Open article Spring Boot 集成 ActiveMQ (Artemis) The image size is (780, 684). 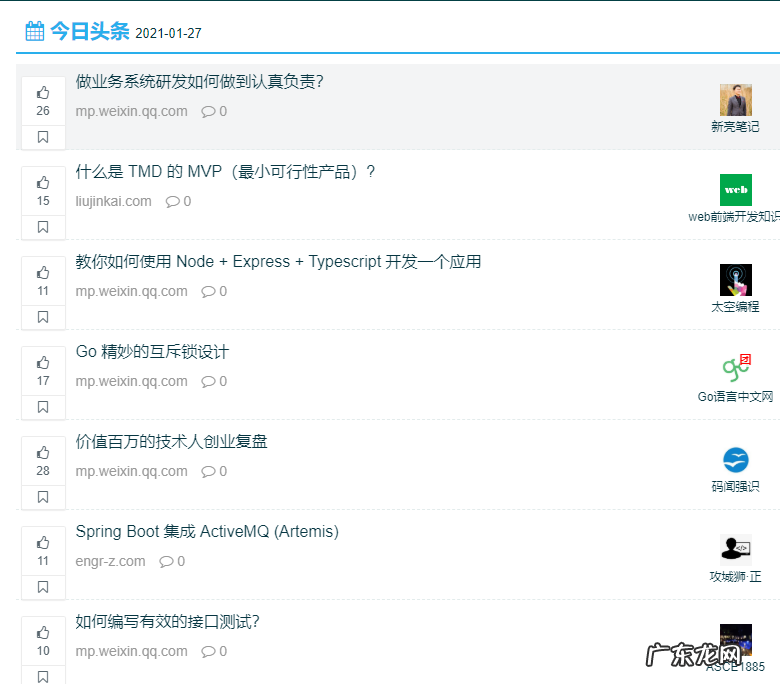207,532
